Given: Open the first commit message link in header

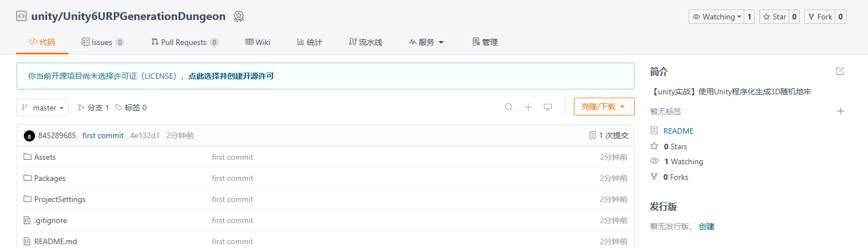Looking at the screenshot, I should tap(103, 135).
